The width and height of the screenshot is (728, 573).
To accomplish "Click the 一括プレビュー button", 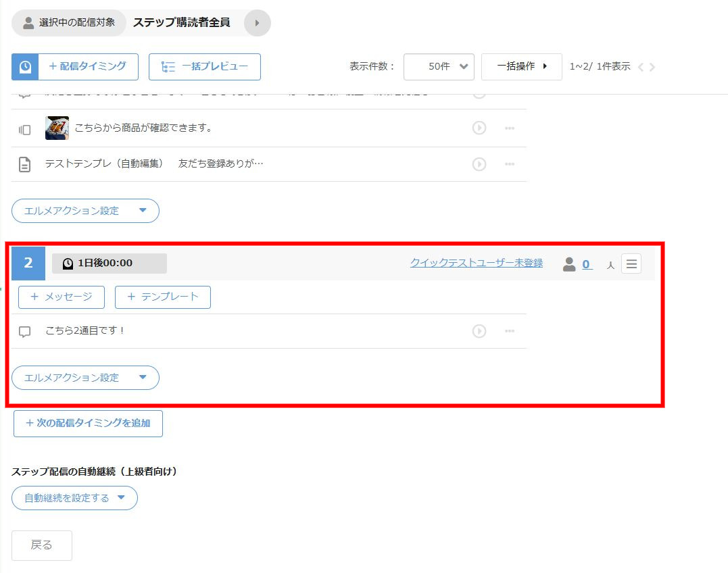I will [204, 67].
